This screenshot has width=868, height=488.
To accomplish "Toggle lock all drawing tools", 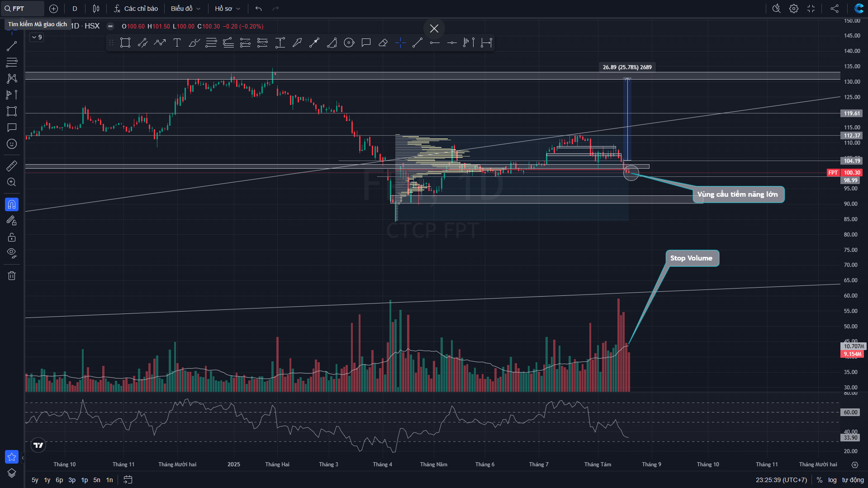I will (x=12, y=237).
